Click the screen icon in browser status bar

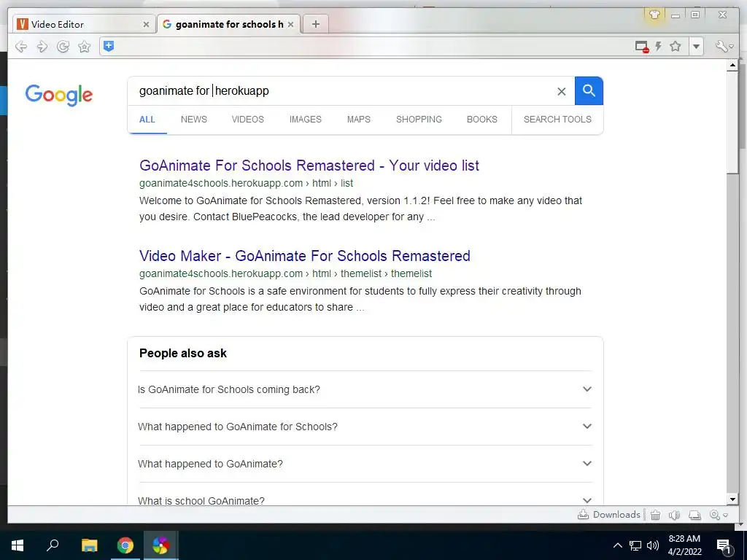click(x=695, y=515)
